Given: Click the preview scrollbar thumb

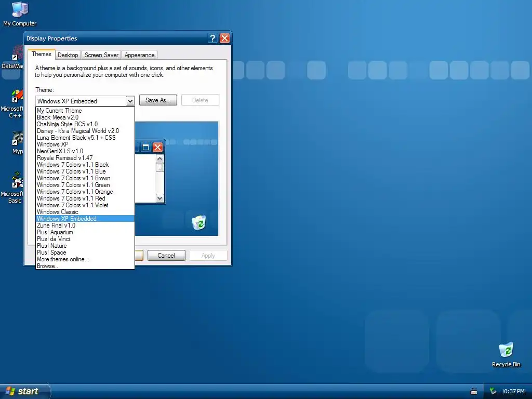Looking at the screenshot, I should click(x=160, y=168).
